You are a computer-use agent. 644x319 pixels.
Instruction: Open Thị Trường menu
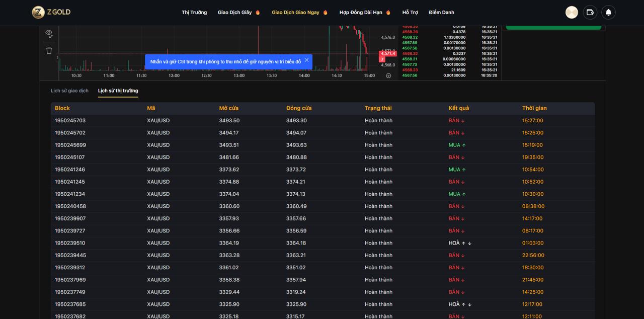(x=194, y=13)
